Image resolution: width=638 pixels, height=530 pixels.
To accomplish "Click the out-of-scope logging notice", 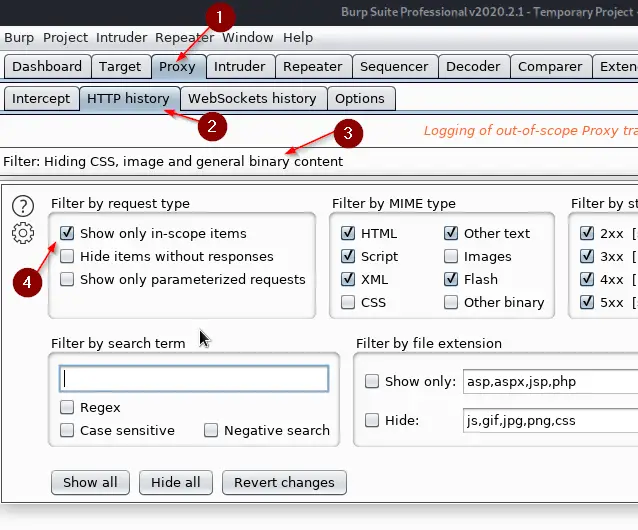I will point(531,131).
